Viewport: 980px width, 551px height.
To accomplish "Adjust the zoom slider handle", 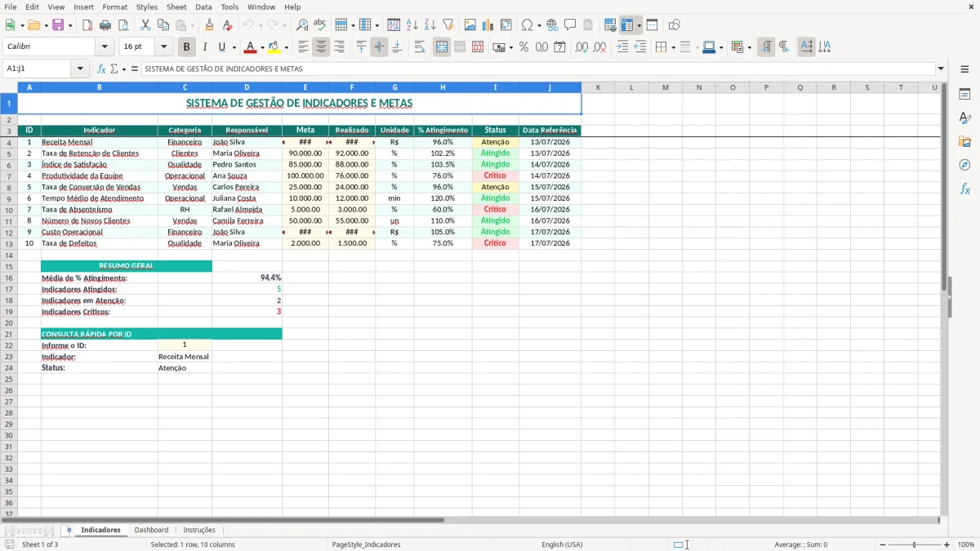I will pos(915,544).
